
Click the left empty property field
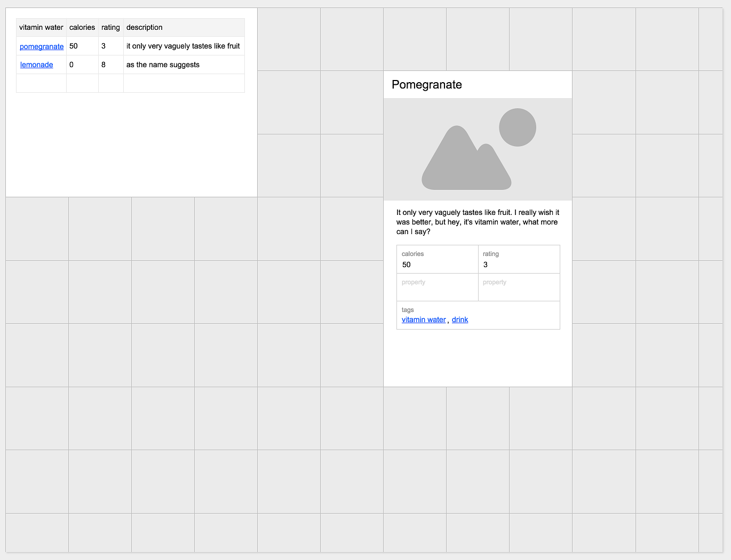pos(437,288)
